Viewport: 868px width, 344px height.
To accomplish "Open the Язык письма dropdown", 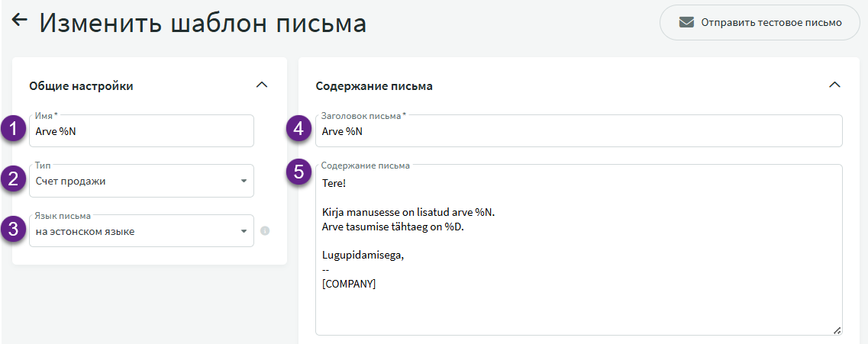I will pyautogui.click(x=141, y=231).
